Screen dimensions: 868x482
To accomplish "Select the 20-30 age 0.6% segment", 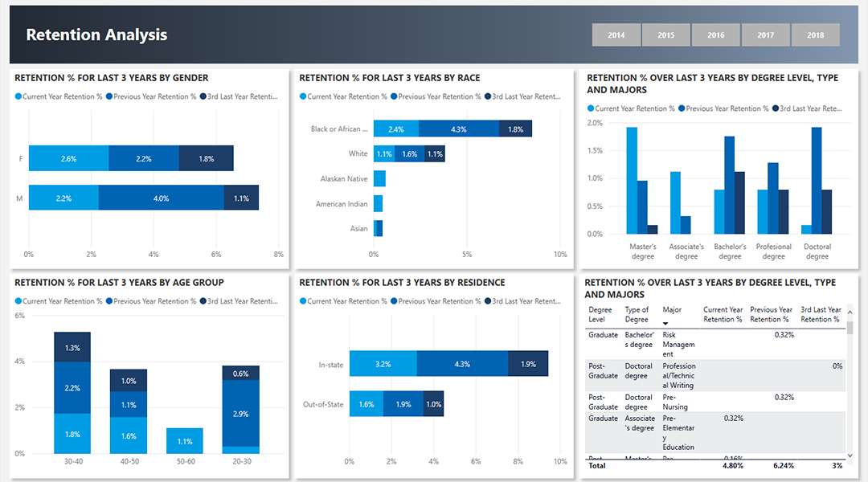I will (x=241, y=373).
